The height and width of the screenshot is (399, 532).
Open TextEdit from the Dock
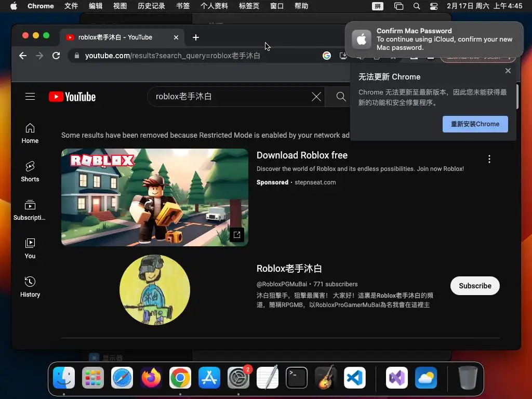coord(268,378)
